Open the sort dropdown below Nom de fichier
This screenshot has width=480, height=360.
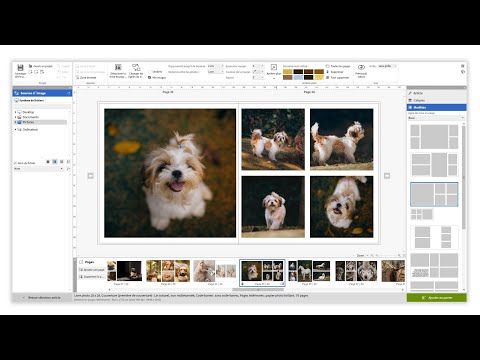click(x=38, y=169)
